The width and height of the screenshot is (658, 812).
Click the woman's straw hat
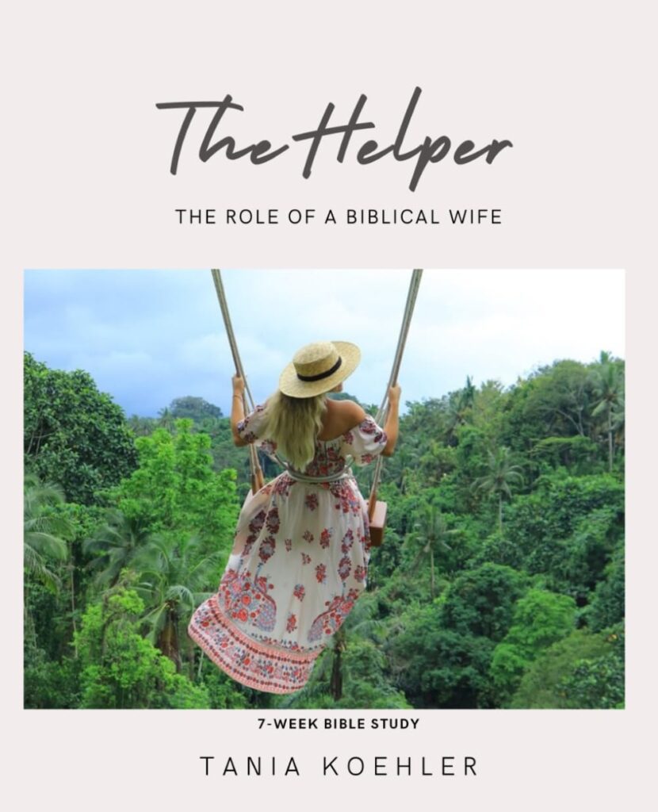pyautogui.click(x=319, y=368)
